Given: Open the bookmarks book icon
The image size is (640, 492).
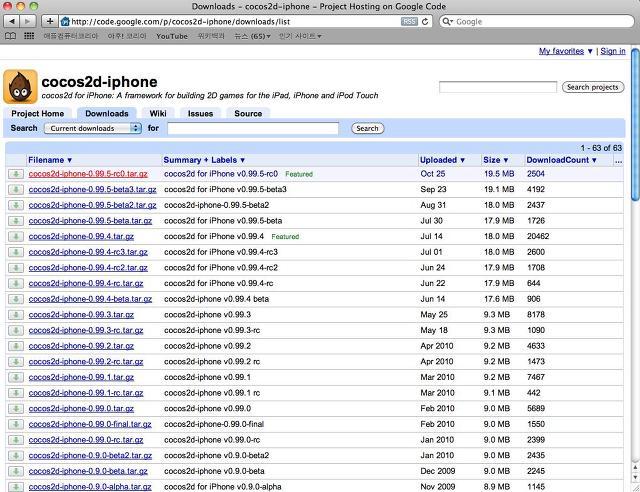Looking at the screenshot, I should coord(10,36).
